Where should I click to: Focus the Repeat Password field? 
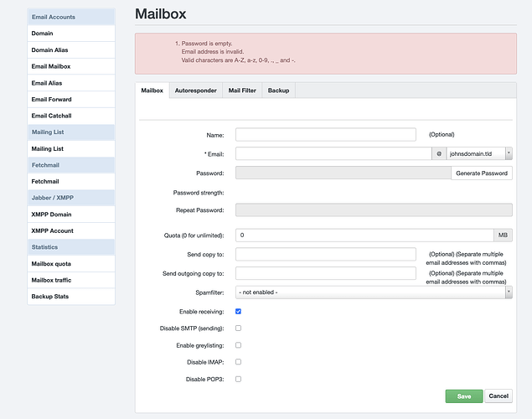pos(374,210)
